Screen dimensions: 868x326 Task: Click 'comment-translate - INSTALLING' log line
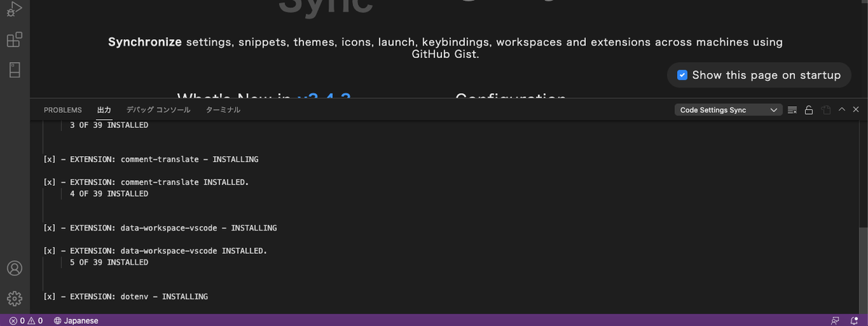click(x=151, y=159)
